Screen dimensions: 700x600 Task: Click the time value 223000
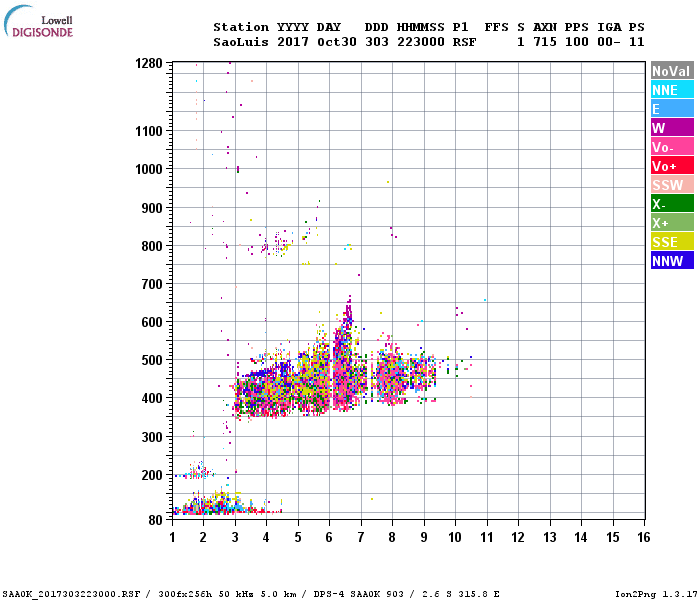point(421,42)
